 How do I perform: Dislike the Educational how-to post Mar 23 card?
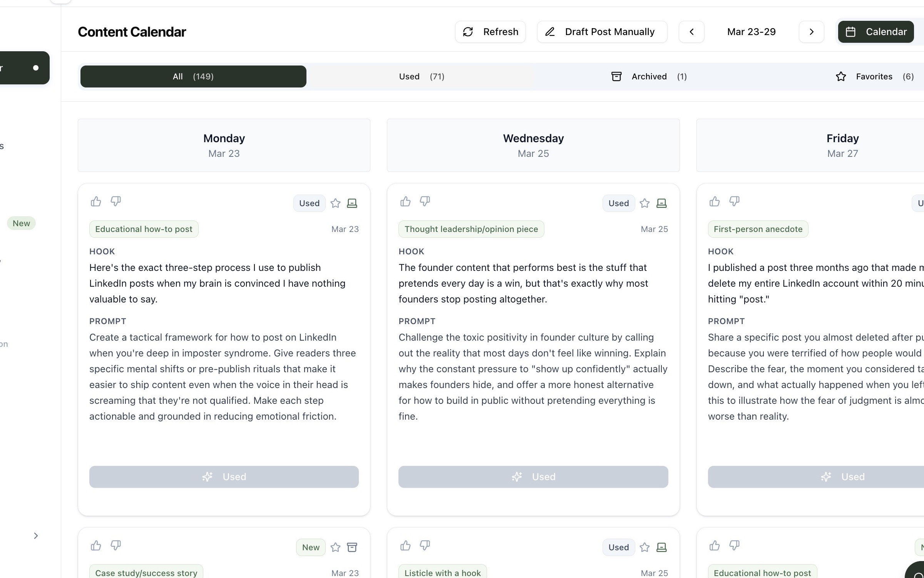(116, 202)
